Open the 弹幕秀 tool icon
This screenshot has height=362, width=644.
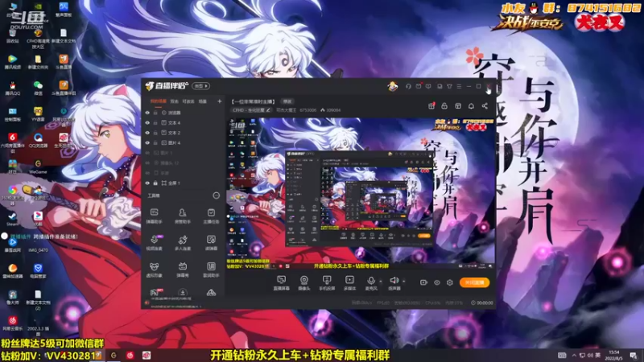pos(183,269)
